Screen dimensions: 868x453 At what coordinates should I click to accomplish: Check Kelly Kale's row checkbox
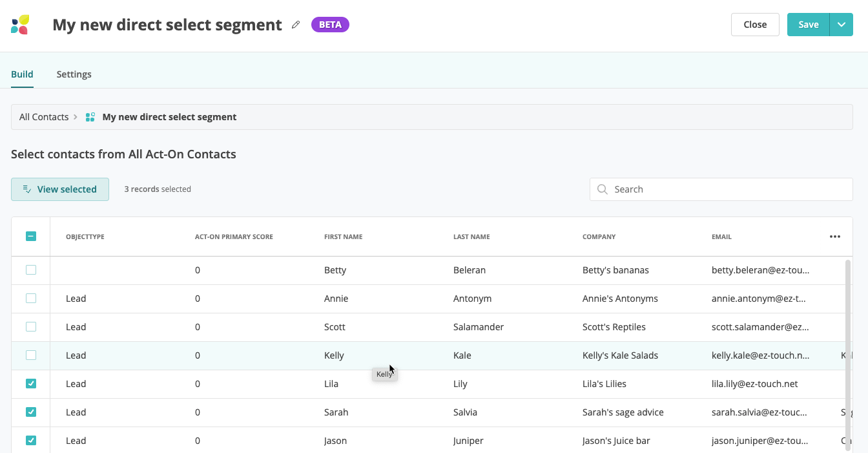coord(31,355)
